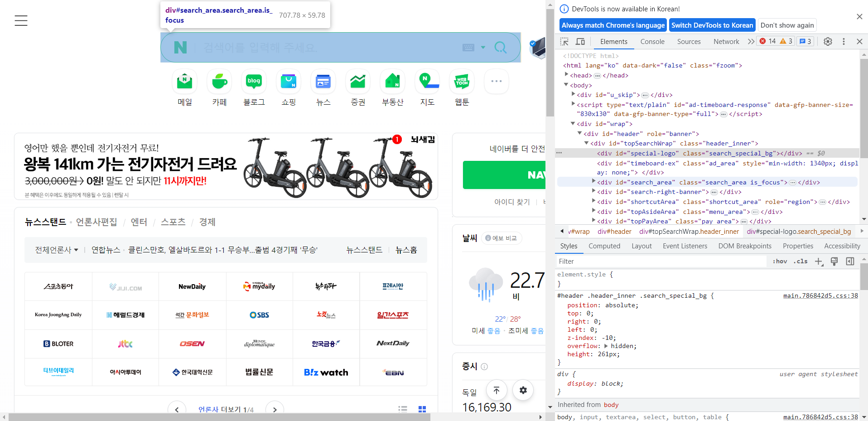Open DevTools settings gear
Screen dimensions: 868x421
(x=828, y=41)
